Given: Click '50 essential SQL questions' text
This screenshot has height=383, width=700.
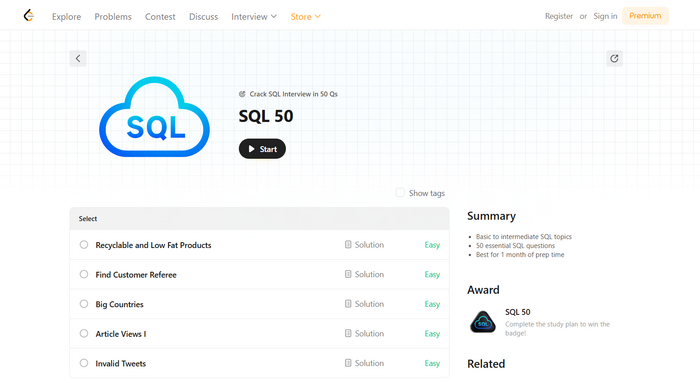Looking at the screenshot, I should [x=515, y=246].
